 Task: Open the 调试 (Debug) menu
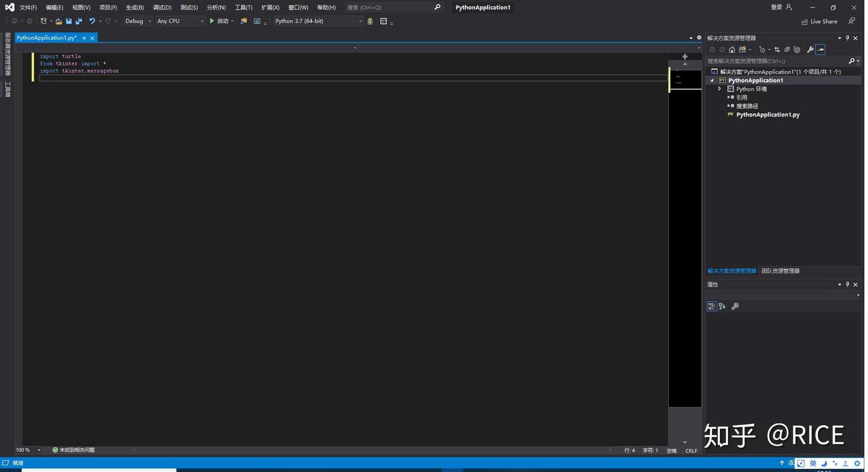click(x=162, y=7)
